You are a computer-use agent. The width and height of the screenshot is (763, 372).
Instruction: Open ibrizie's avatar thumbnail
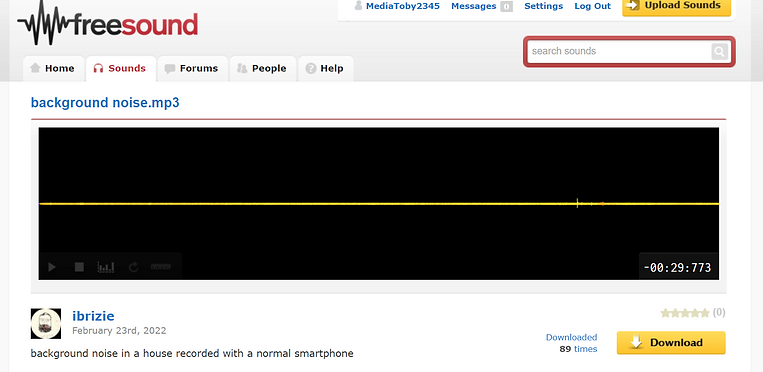(x=46, y=323)
